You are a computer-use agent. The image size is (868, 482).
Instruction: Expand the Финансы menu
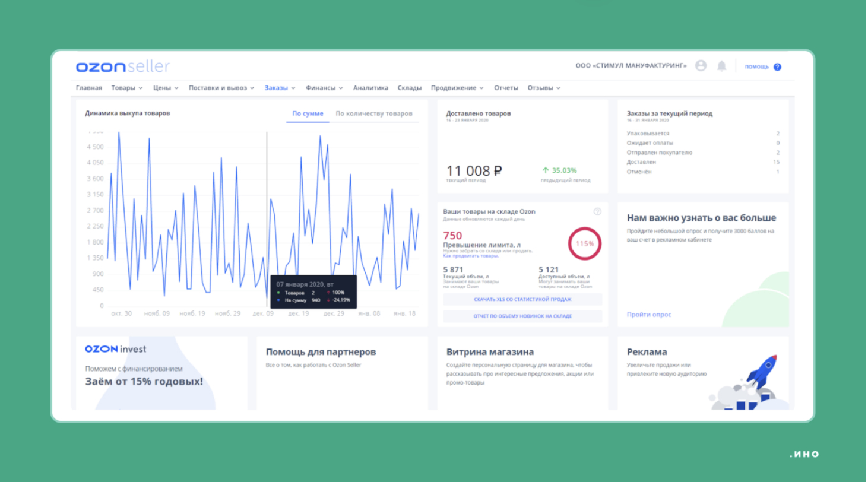coord(324,88)
